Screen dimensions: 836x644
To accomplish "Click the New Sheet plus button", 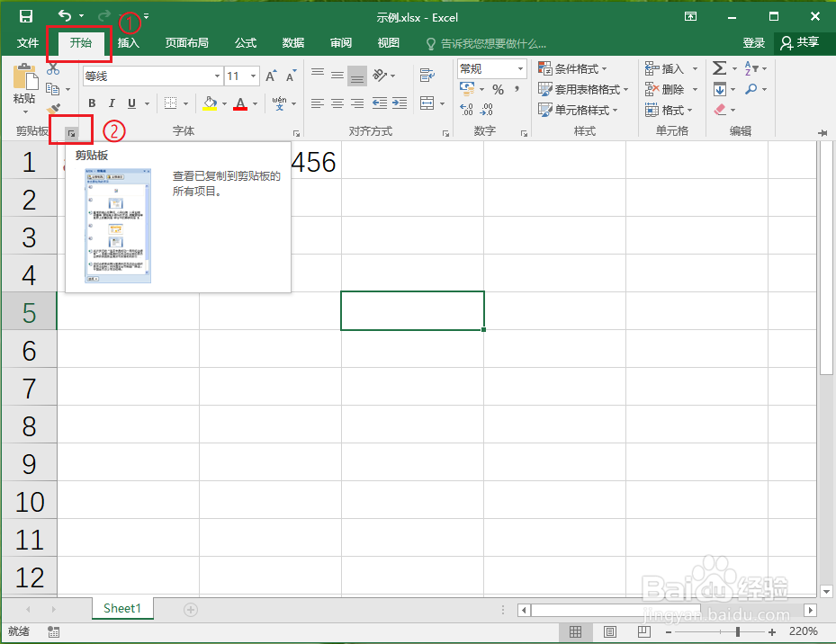I will click(x=190, y=609).
